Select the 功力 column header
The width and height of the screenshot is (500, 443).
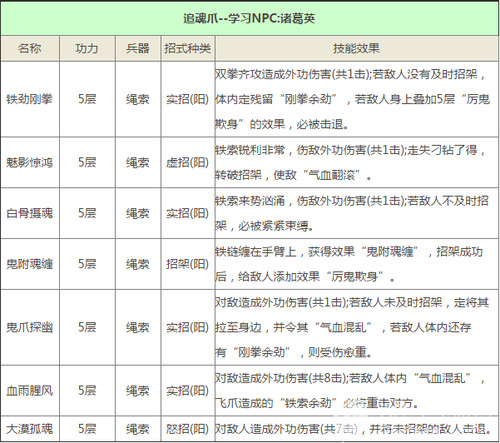pyautogui.click(x=87, y=48)
